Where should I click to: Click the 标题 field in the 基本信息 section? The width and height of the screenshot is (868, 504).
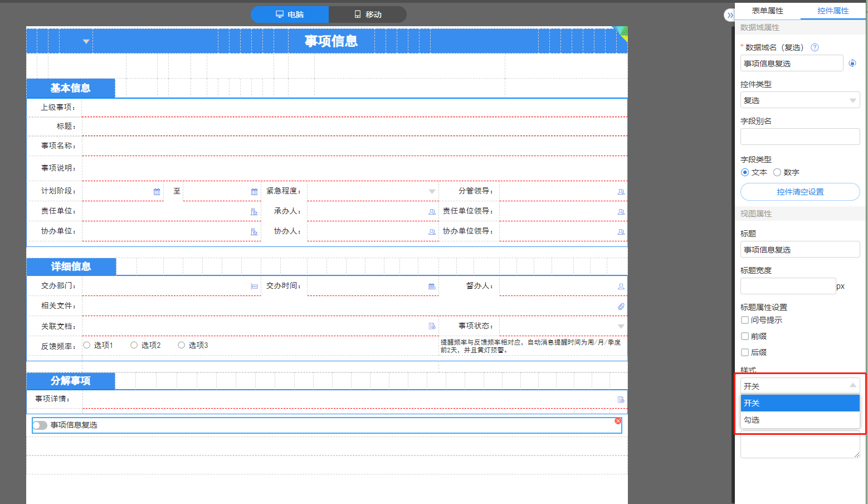pyautogui.click(x=354, y=127)
